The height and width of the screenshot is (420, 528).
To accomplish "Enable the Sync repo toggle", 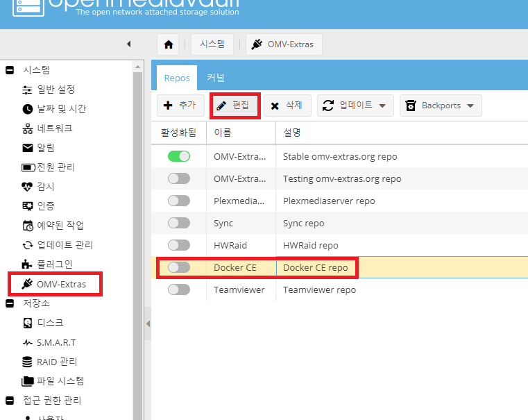I will tap(179, 223).
